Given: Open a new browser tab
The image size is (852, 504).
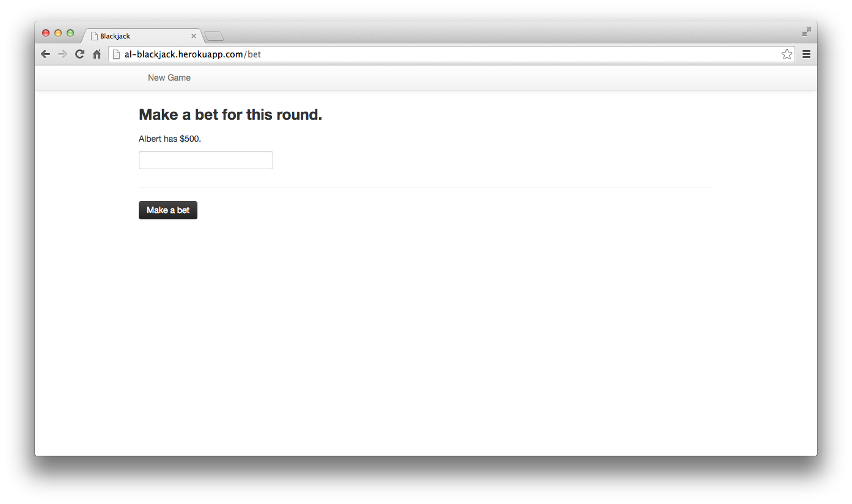Looking at the screenshot, I should coord(214,37).
